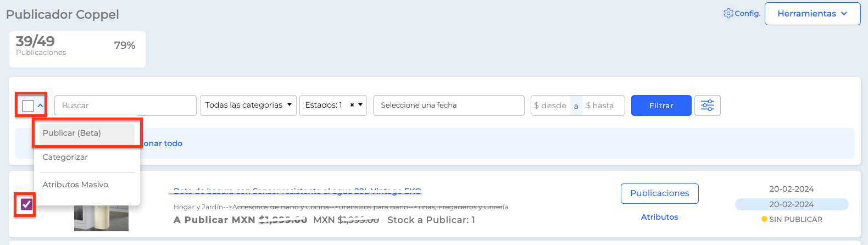Open the Config. gear icon
Viewport: 868px width, 245px height.
click(x=728, y=13)
